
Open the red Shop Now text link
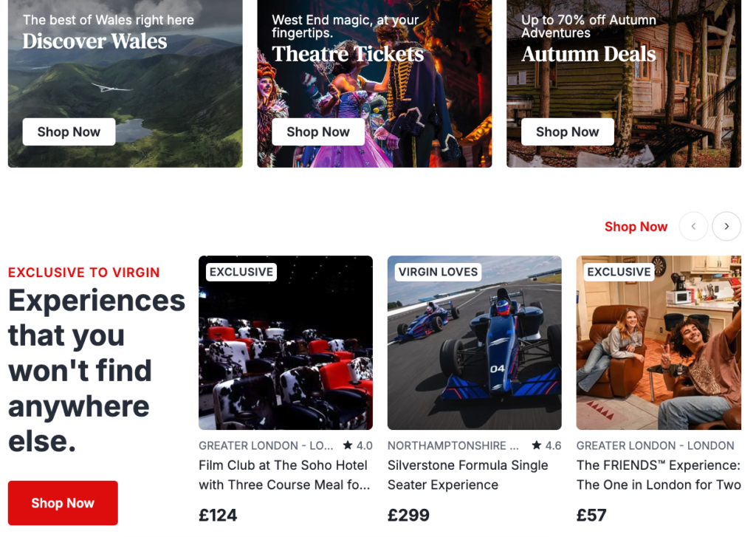636,227
